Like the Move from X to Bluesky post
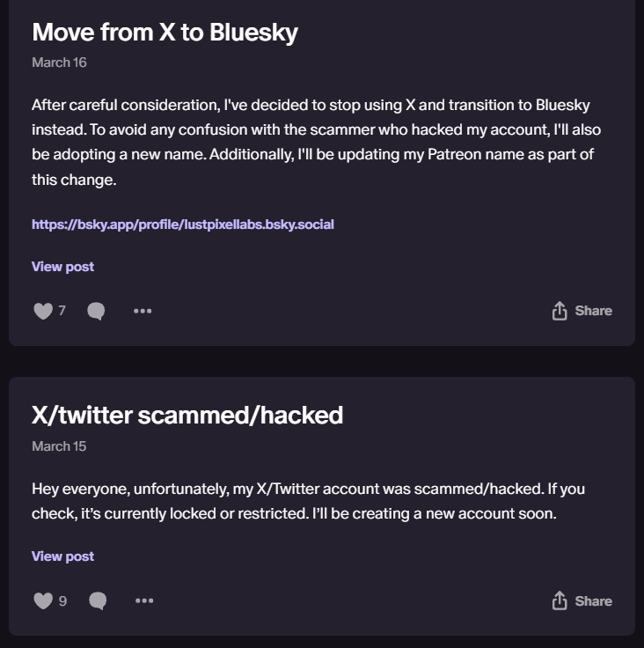 (43, 311)
